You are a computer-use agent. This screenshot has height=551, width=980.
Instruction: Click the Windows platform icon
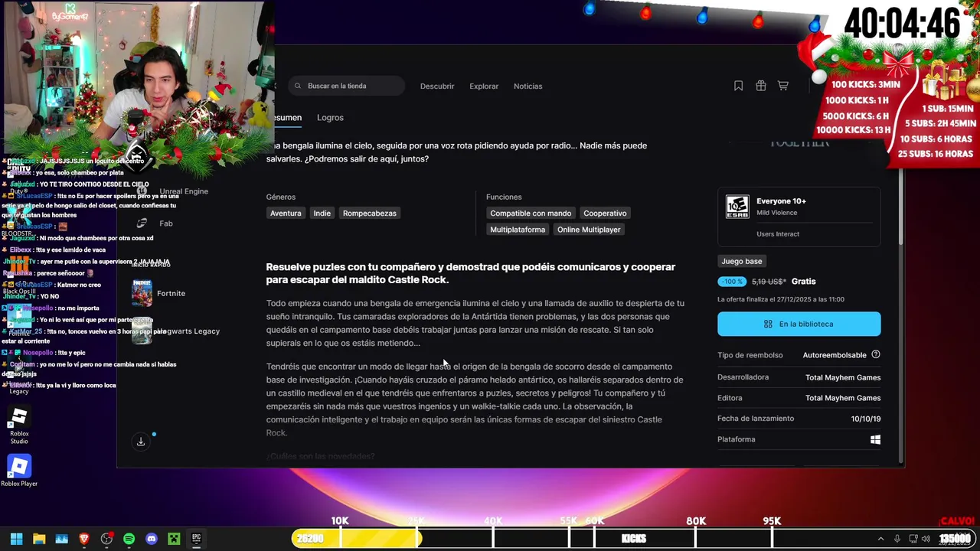[876, 439]
